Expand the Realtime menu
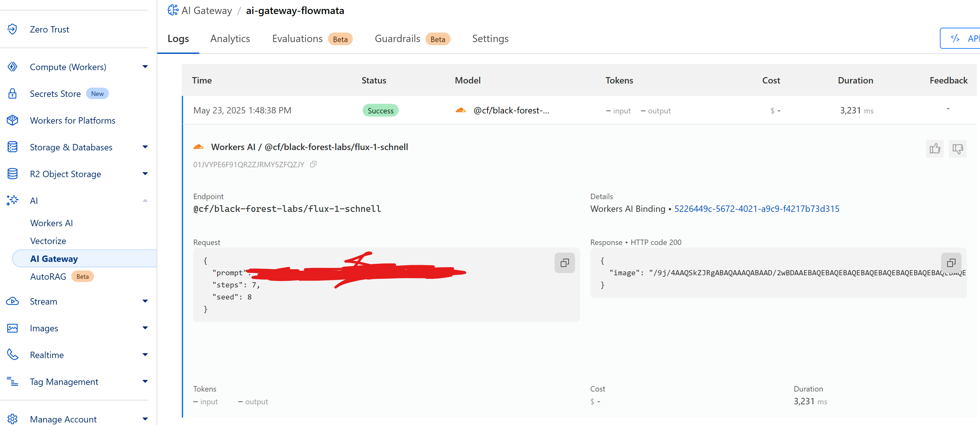The image size is (980, 425). 145,355
